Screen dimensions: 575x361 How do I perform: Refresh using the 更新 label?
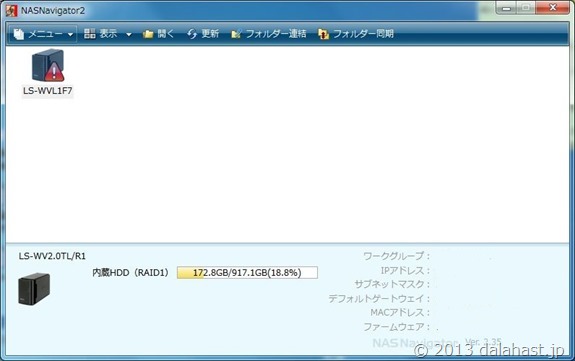pos(210,34)
